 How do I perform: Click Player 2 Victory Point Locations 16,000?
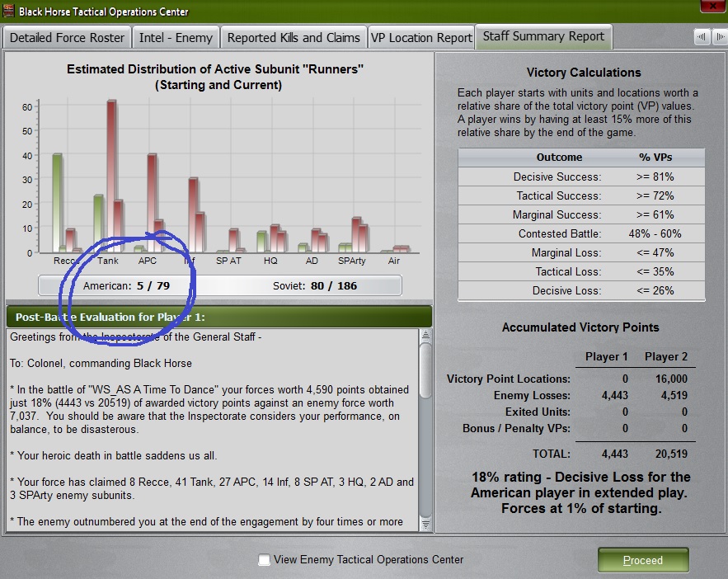click(x=671, y=379)
